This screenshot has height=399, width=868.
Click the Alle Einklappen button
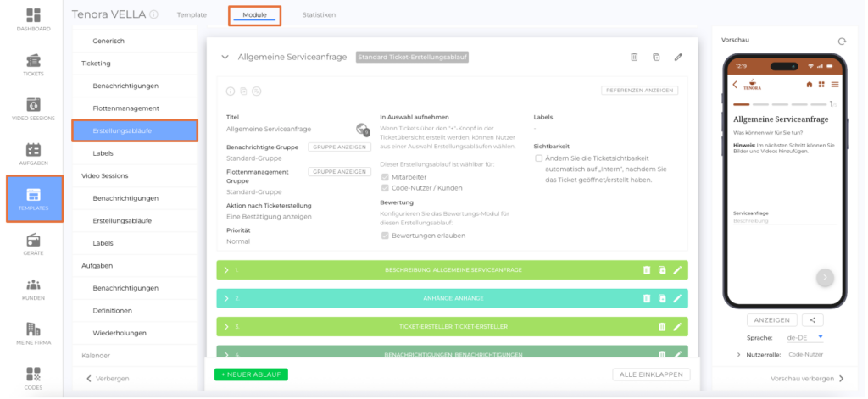click(651, 374)
